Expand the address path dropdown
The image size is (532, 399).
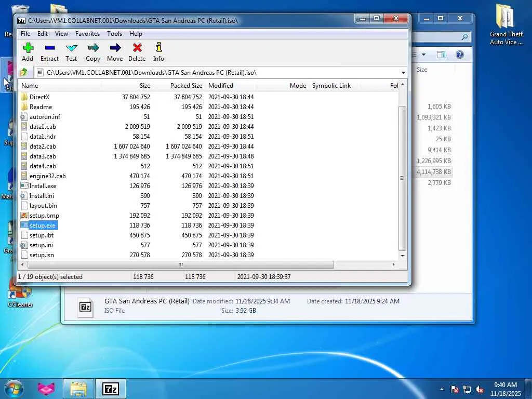(403, 73)
